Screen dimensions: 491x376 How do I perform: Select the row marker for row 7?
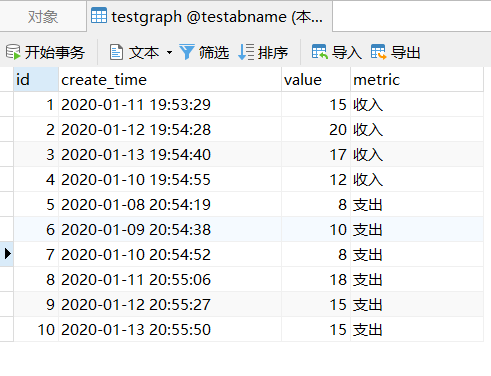coord(7,254)
